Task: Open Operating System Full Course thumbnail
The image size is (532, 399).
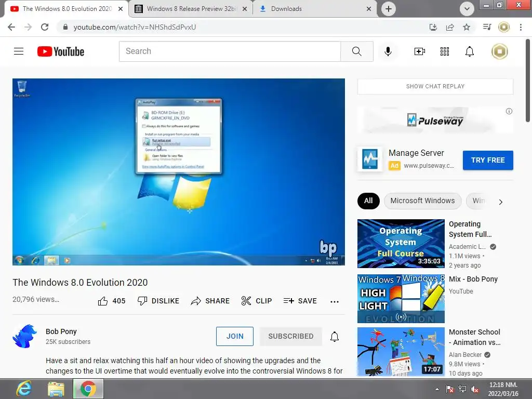Action: [401, 244]
